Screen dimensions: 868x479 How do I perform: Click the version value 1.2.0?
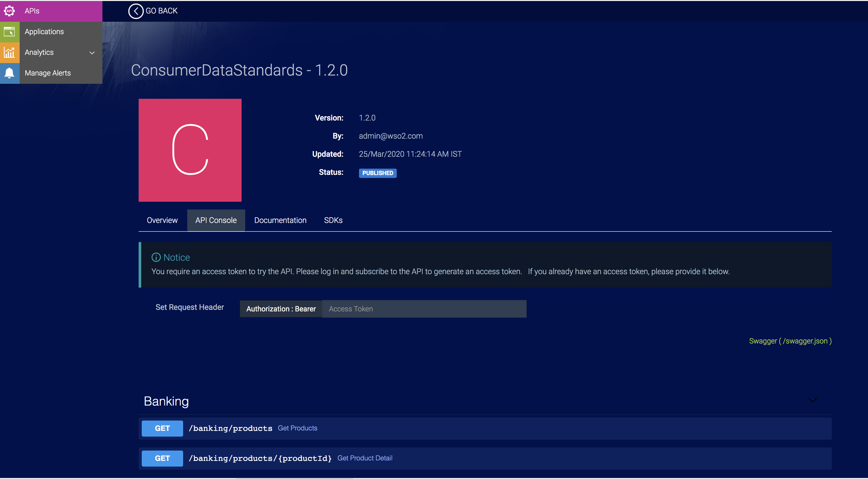click(367, 118)
